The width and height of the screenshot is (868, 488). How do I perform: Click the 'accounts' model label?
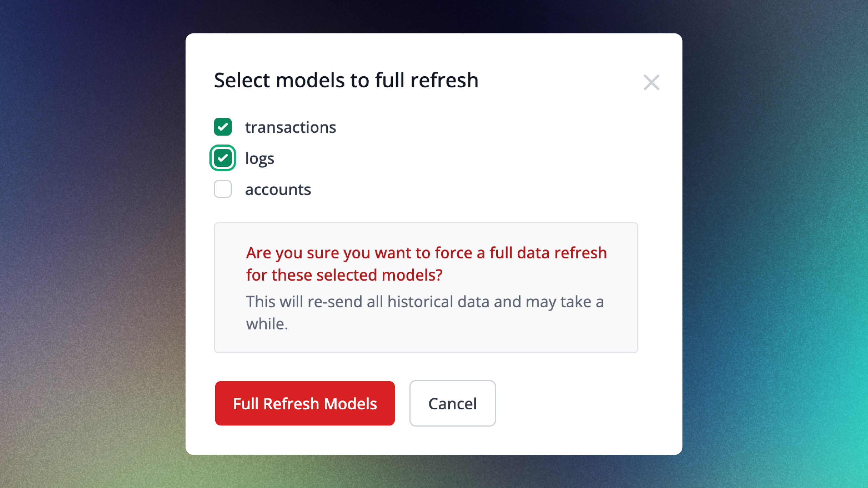(278, 190)
